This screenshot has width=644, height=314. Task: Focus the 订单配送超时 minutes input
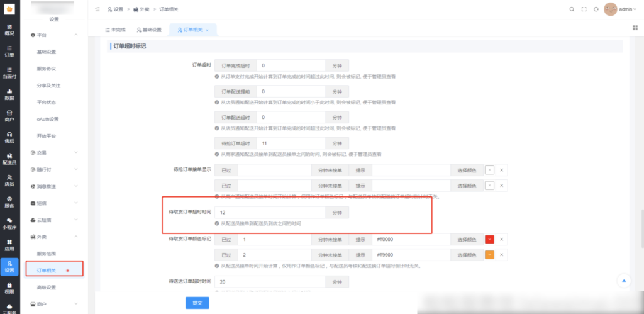tap(291, 118)
